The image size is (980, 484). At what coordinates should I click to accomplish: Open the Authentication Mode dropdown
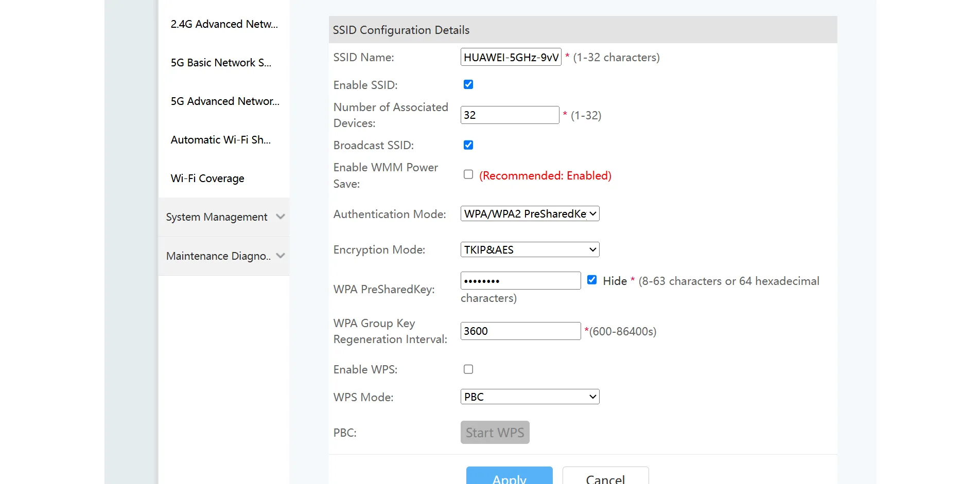530,213
